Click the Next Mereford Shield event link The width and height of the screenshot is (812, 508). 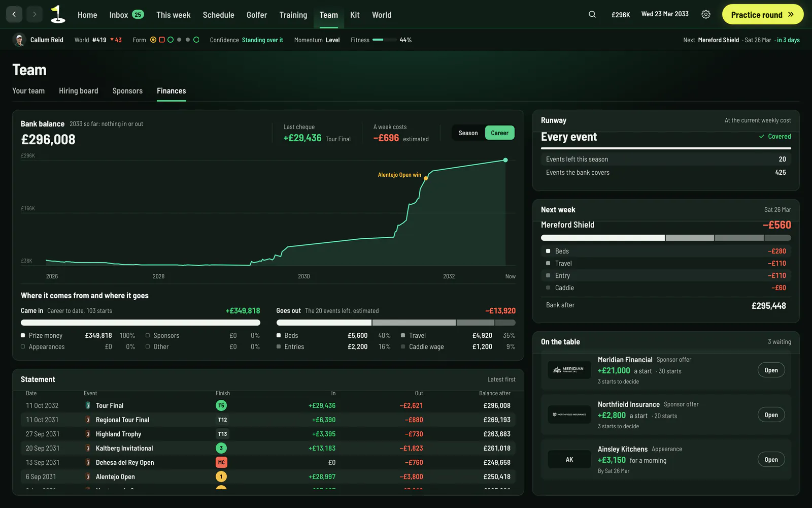741,40
